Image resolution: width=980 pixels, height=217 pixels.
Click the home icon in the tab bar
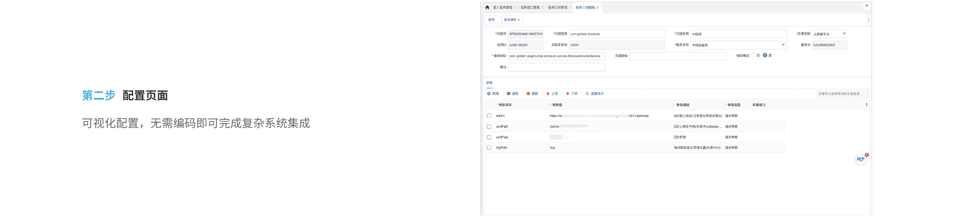point(487,7)
